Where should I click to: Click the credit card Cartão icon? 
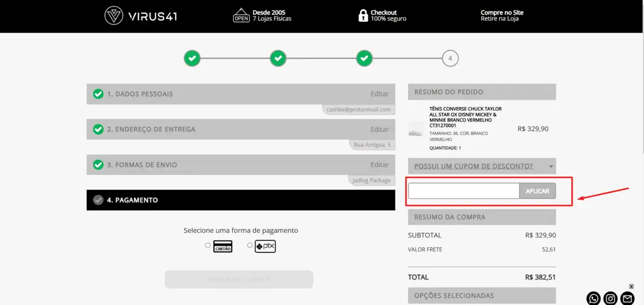point(223,246)
